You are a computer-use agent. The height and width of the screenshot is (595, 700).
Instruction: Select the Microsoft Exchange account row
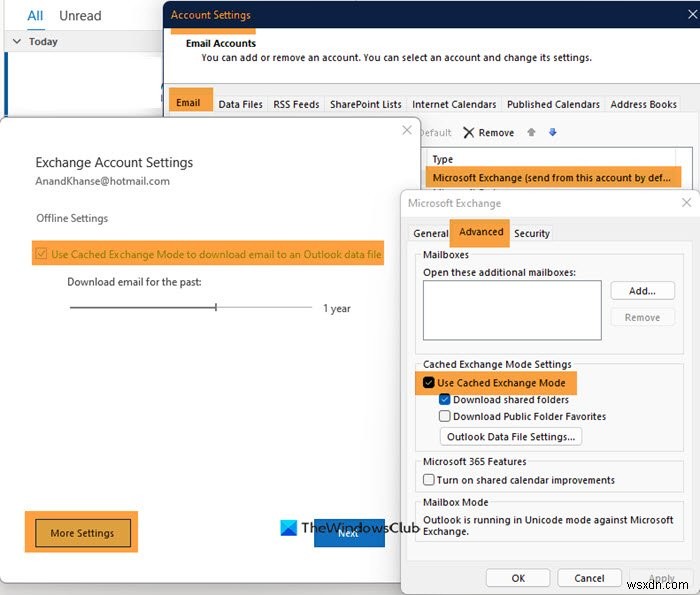[x=553, y=177]
